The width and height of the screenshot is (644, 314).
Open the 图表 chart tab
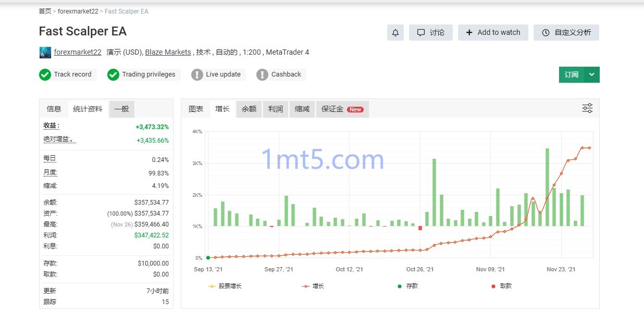point(196,109)
